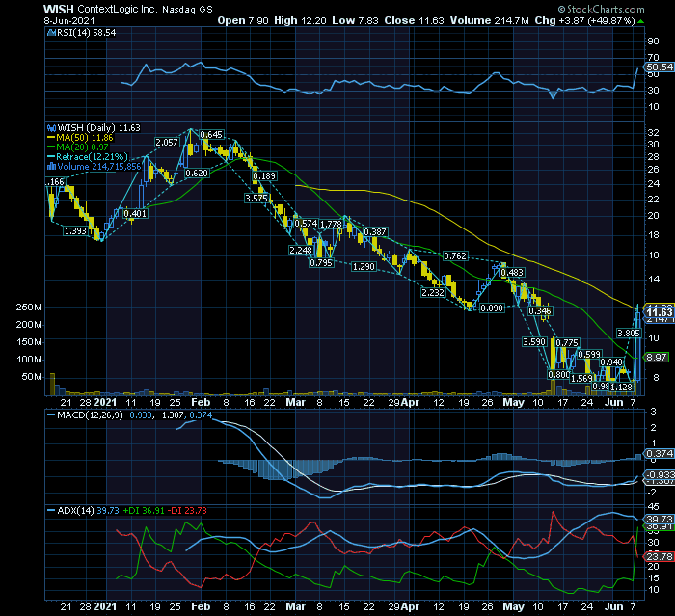Click the 2.248 retracement label
The image size is (675, 616).
(301, 251)
